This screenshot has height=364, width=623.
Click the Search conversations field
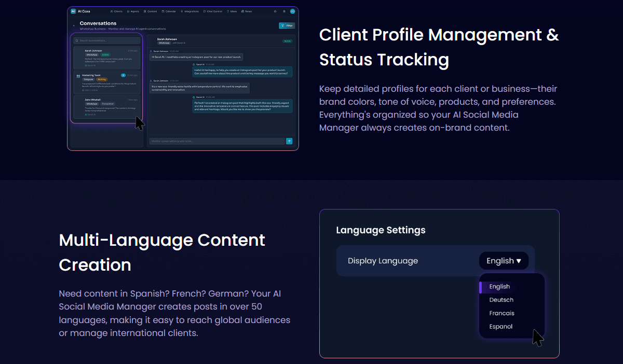pos(106,40)
